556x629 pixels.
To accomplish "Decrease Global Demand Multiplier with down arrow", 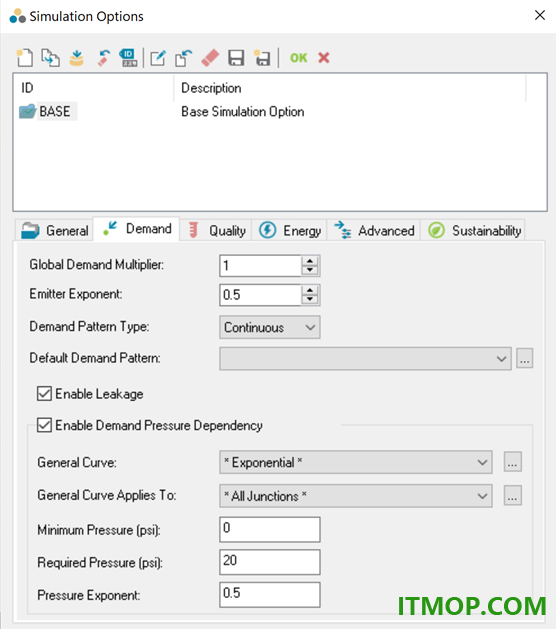I will (310, 270).
